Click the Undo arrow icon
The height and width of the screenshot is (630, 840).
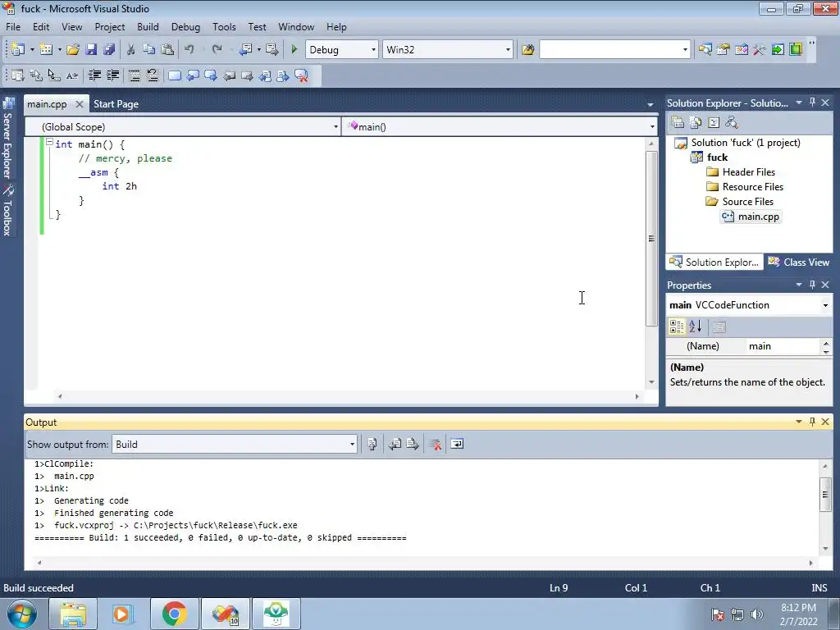tap(189, 50)
